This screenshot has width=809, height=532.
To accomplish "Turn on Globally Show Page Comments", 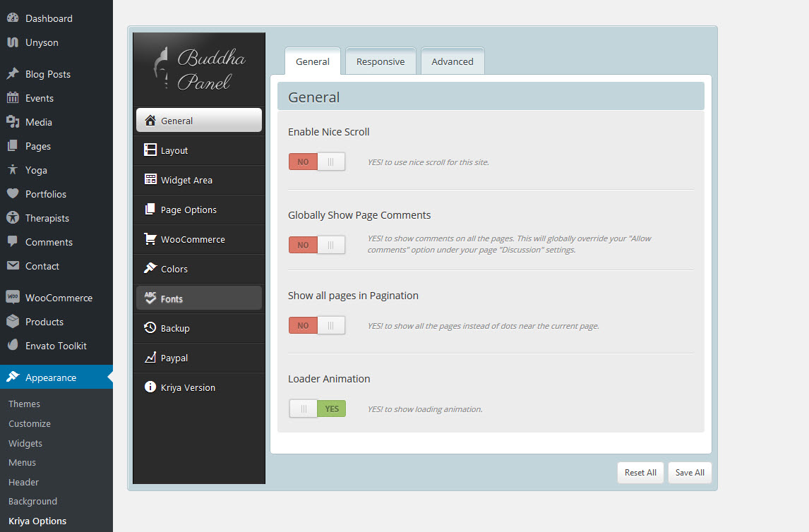I will tap(317, 244).
